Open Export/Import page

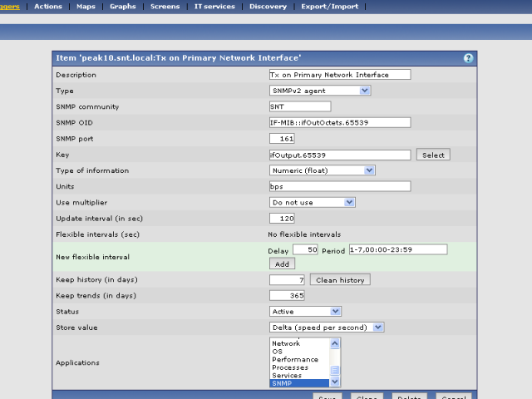pyautogui.click(x=330, y=7)
